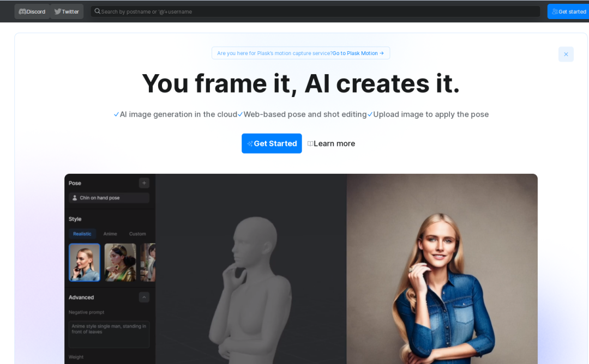The image size is (589, 364).
Task: Focus the postname or username search field
Action: [x=315, y=11]
